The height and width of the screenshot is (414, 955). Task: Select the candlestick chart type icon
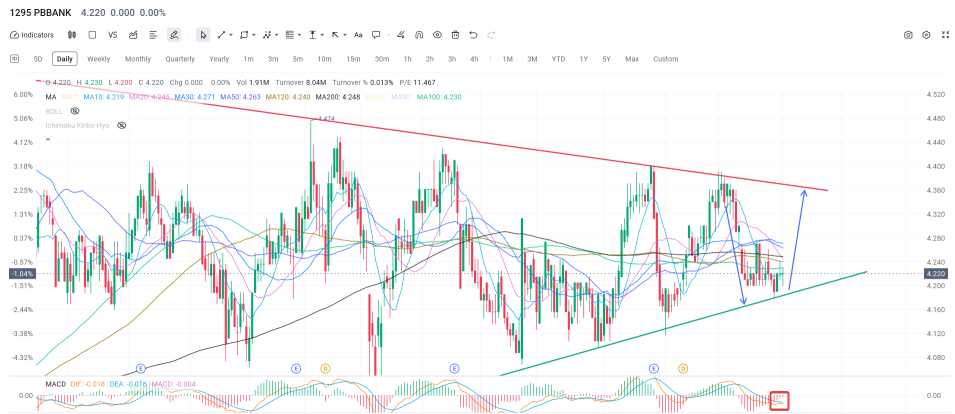[74, 34]
